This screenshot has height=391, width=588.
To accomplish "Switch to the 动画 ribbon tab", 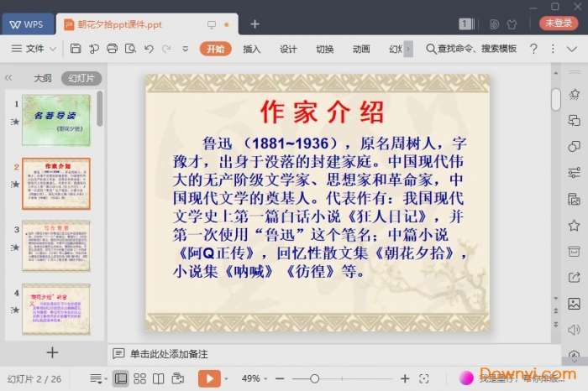I will [361, 49].
